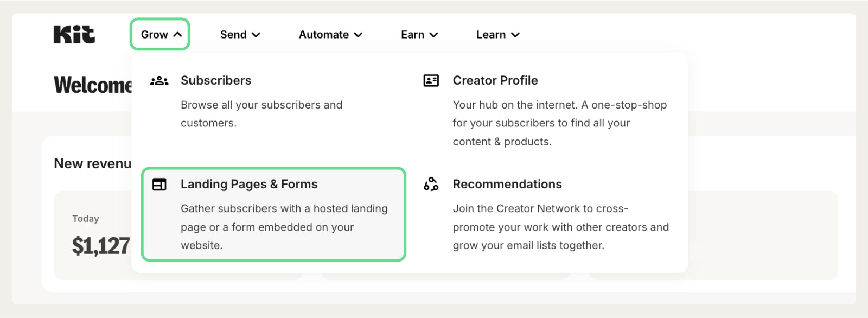Open the Subscribers menu entry
This screenshot has width=868, height=318.
pyautogui.click(x=216, y=81)
